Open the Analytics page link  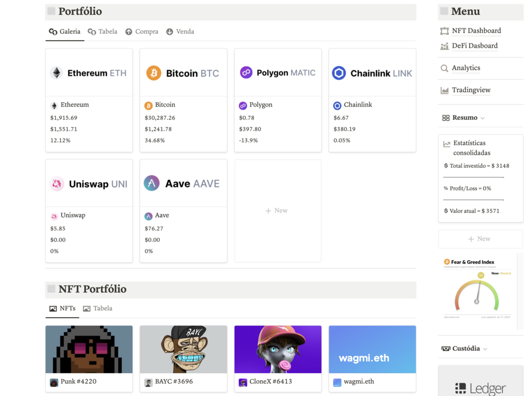pyautogui.click(x=466, y=68)
